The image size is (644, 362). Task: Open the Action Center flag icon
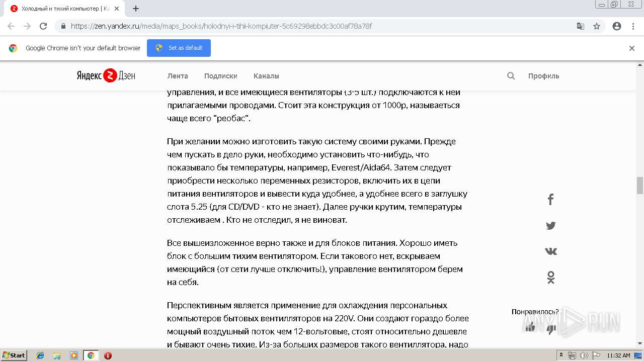(x=596, y=355)
